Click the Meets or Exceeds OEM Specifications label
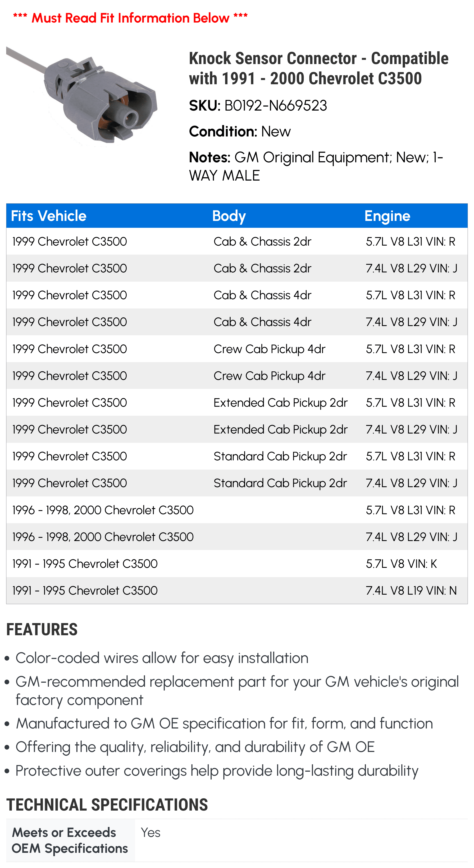The image size is (474, 868). click(70, 840)
